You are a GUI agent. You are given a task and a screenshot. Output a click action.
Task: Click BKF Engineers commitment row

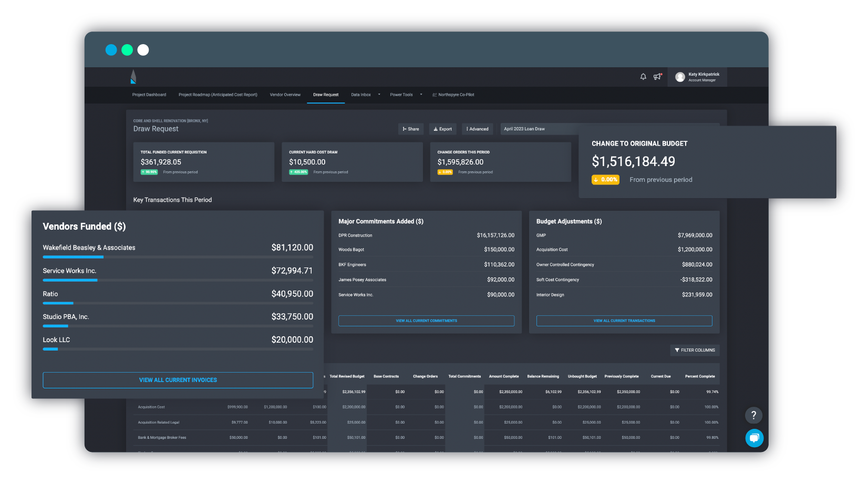(426, 265)
